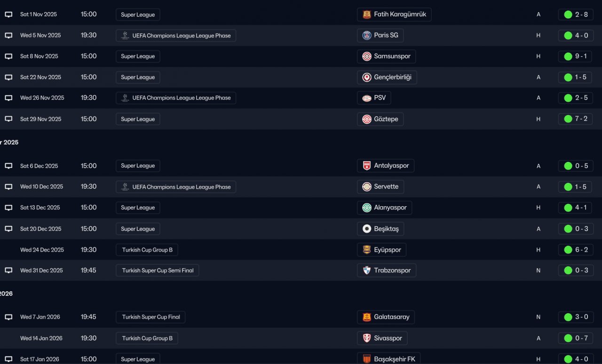Open the 0 - 7 result against Sivasspor

[575, 338]
